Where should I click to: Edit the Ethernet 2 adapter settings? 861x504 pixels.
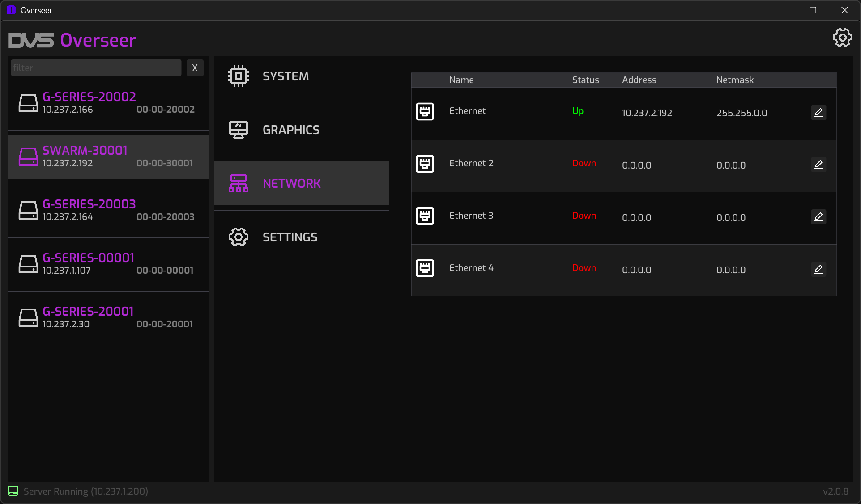[x=818, y=165]
